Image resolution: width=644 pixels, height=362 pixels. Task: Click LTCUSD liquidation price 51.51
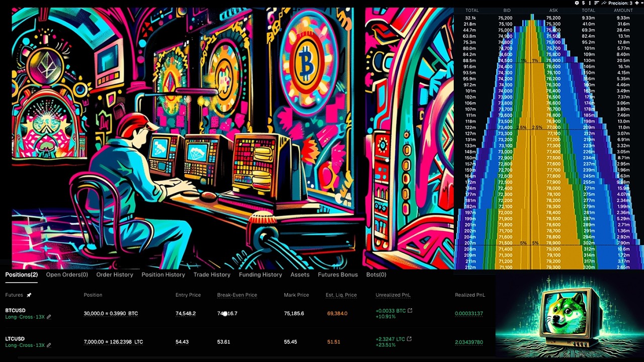(x=334, y=342)
